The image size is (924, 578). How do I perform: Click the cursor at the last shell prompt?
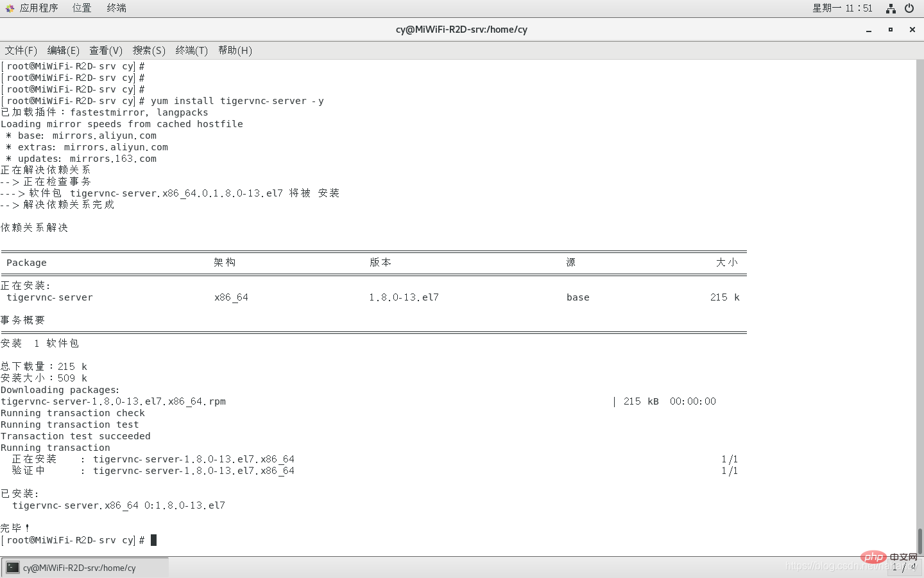point(153,540)
